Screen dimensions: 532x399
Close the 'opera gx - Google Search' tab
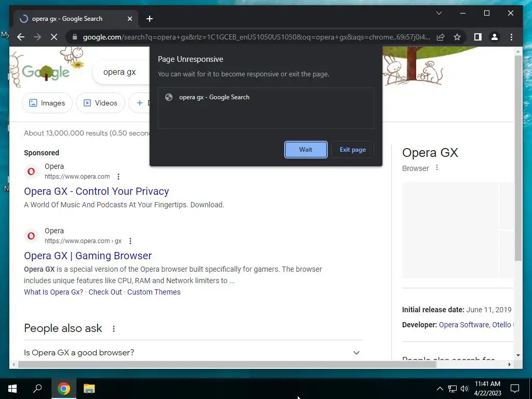click(129, 19)
